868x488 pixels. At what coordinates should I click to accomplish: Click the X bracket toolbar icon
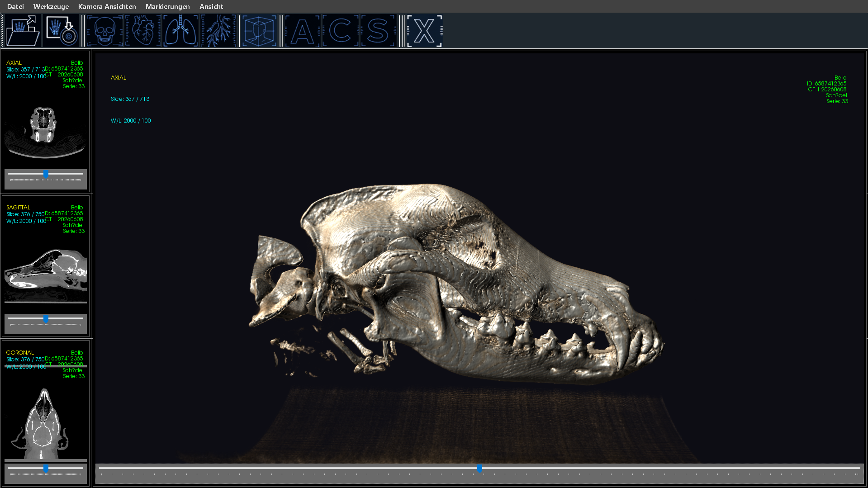[x=424, y=31]
